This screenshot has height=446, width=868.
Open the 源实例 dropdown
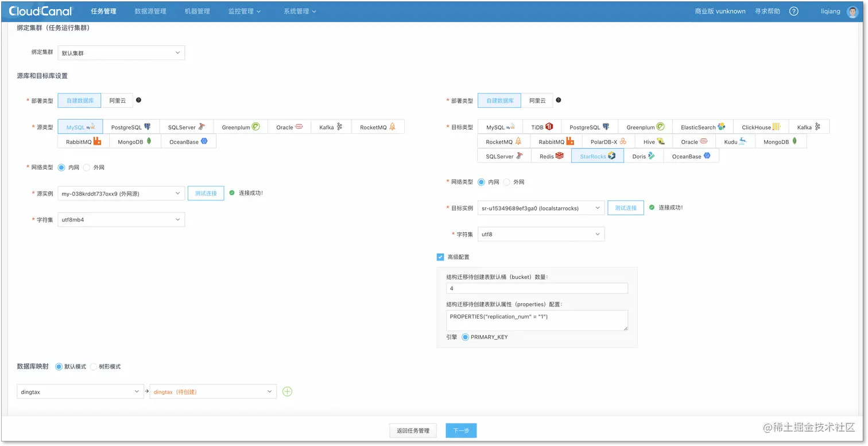121,193
